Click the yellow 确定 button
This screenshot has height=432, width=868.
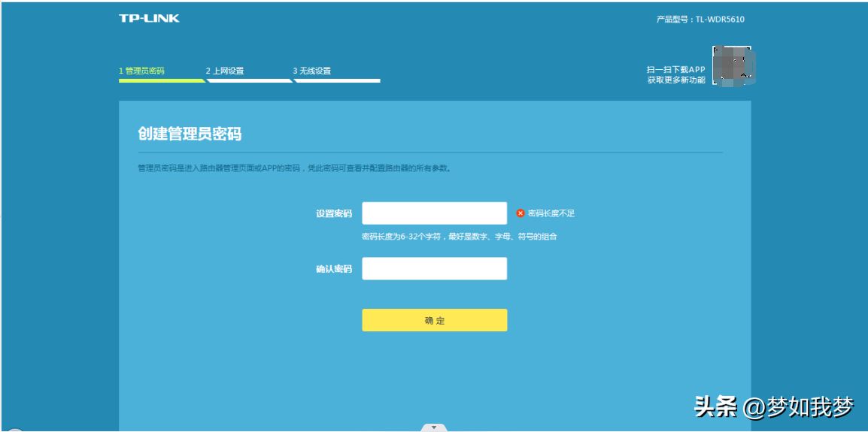(434, 320)
